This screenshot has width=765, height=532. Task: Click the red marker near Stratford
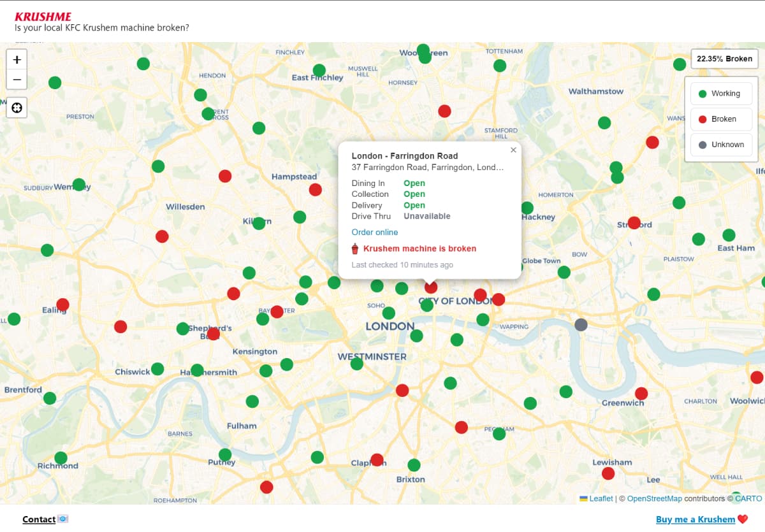634,223
